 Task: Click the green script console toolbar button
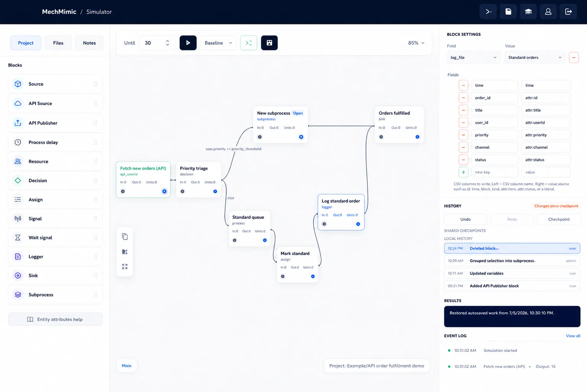(249, 43)
